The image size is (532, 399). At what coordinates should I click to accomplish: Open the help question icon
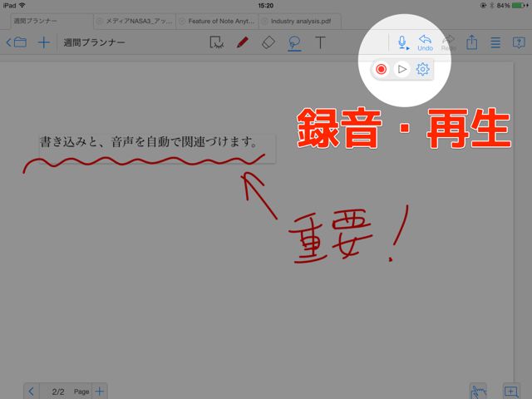click(519, 42)
